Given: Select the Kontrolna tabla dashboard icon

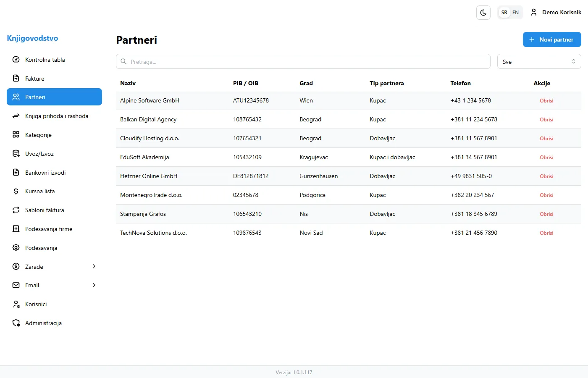Looking at the screenshot, I should [16, 60].
